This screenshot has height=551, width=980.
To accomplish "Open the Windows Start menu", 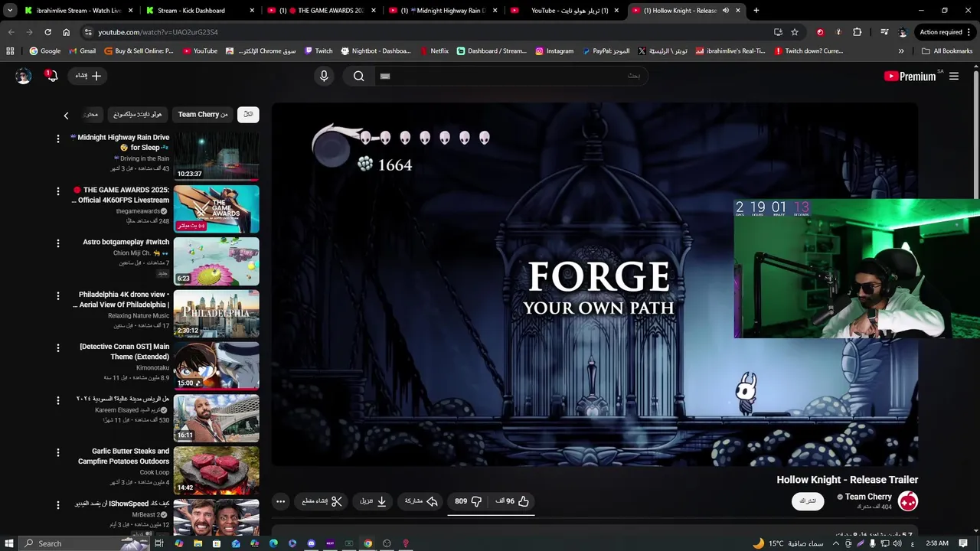I will pyautogui.click(x=8, y=543).
